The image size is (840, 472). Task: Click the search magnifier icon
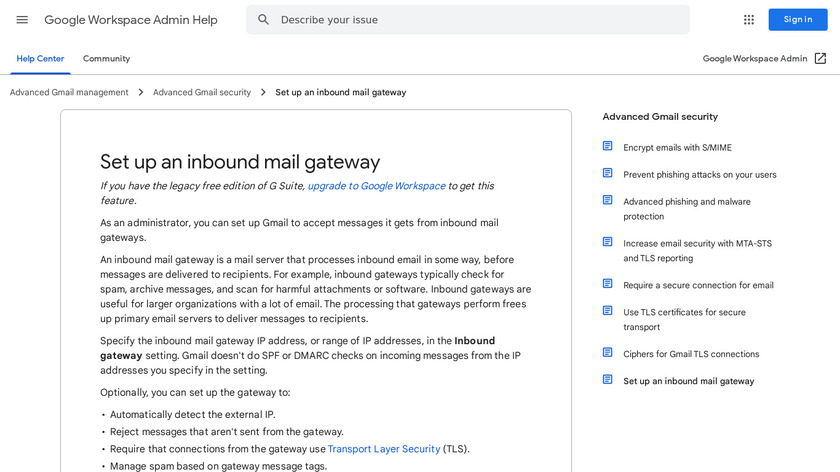tap(264, 20)
